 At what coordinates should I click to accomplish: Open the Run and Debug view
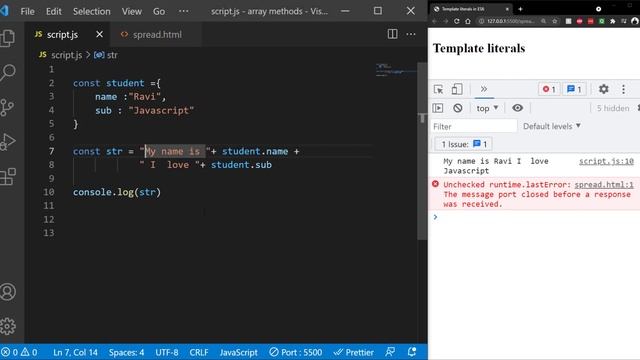point(8,142)
